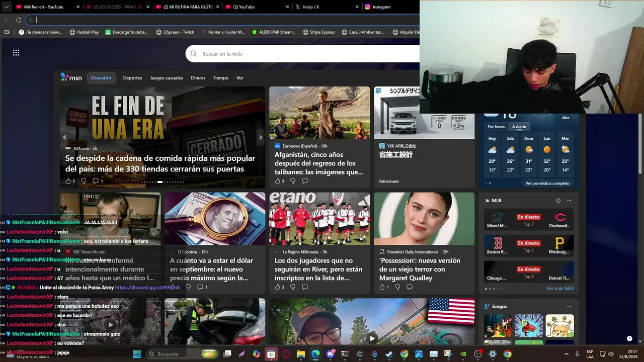
Task: Go to previous slide in headline carousel
Action: 64,137
